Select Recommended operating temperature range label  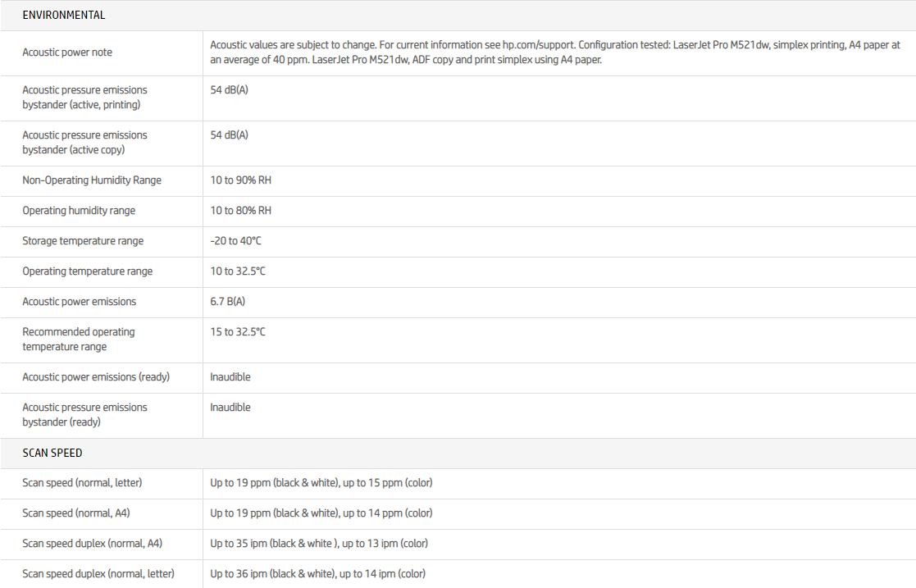click(x=78, y=340)
